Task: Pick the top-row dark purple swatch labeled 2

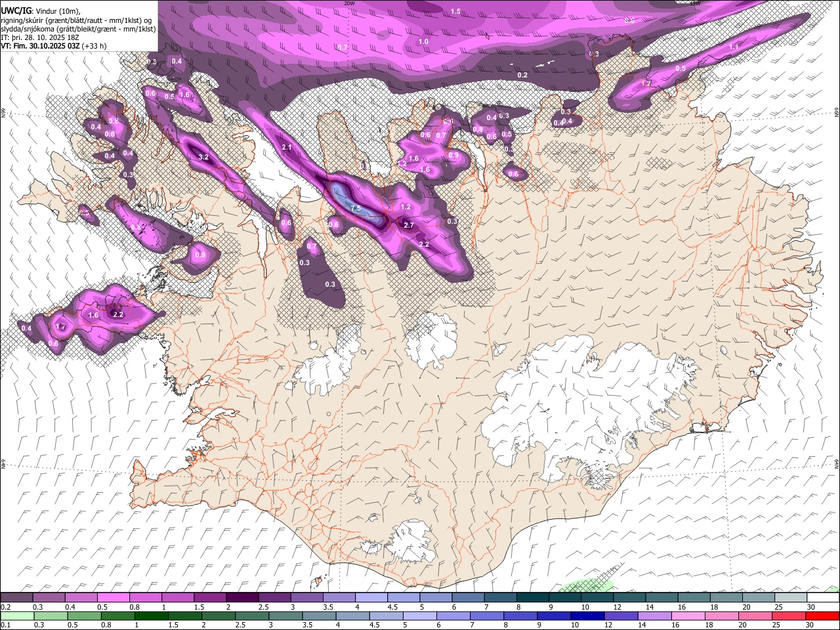Action: pyautogui.click(x=241, y=597)
